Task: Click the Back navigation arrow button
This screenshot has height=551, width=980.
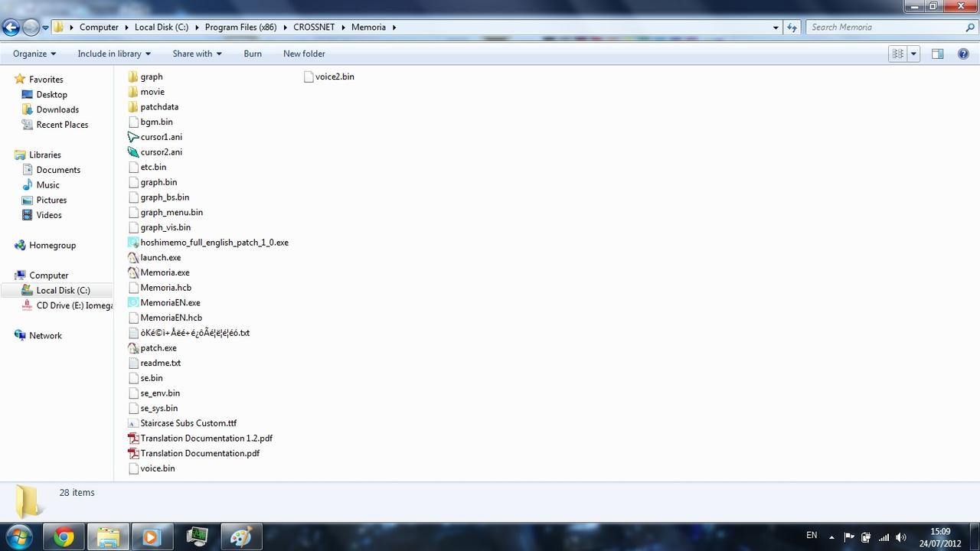Action: pyautogui.click(x=11, y=28)
